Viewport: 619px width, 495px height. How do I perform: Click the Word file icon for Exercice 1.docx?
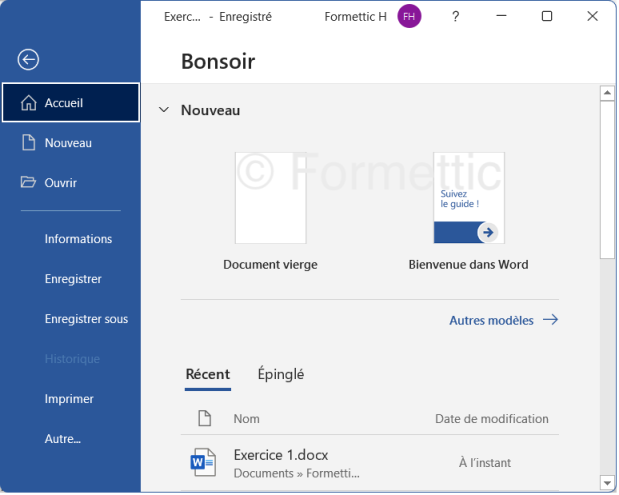203,462
